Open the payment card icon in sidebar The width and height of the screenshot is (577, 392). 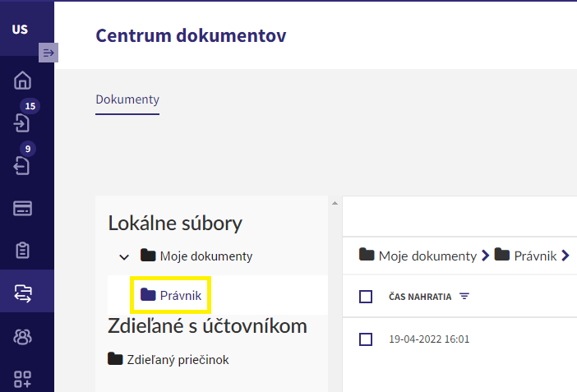click(22, 209)
